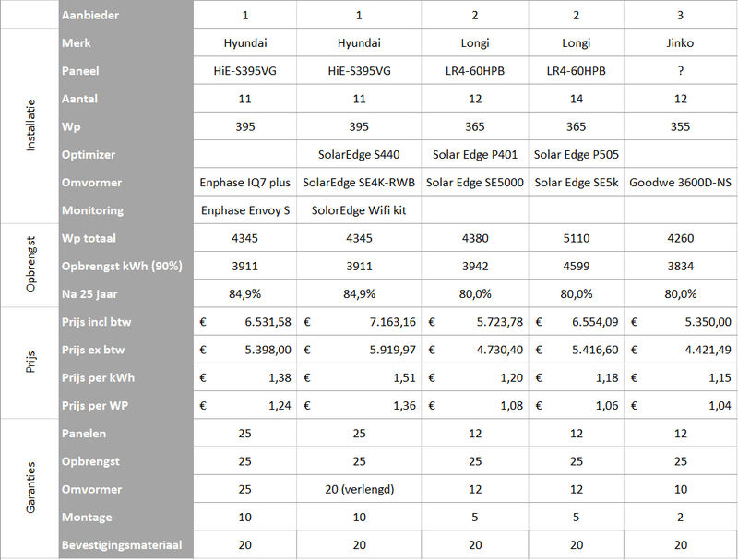Screen dimensions: 738x560
Task: Click the 'SolarEdge SE4K-RWB' cell
Action: pos(359,182)
